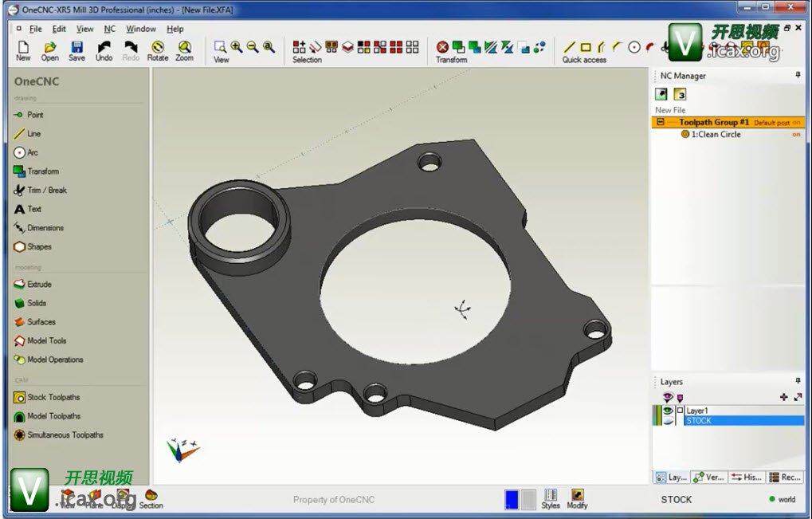Open the File menu

pyautogui.click(x=36, y=29)
